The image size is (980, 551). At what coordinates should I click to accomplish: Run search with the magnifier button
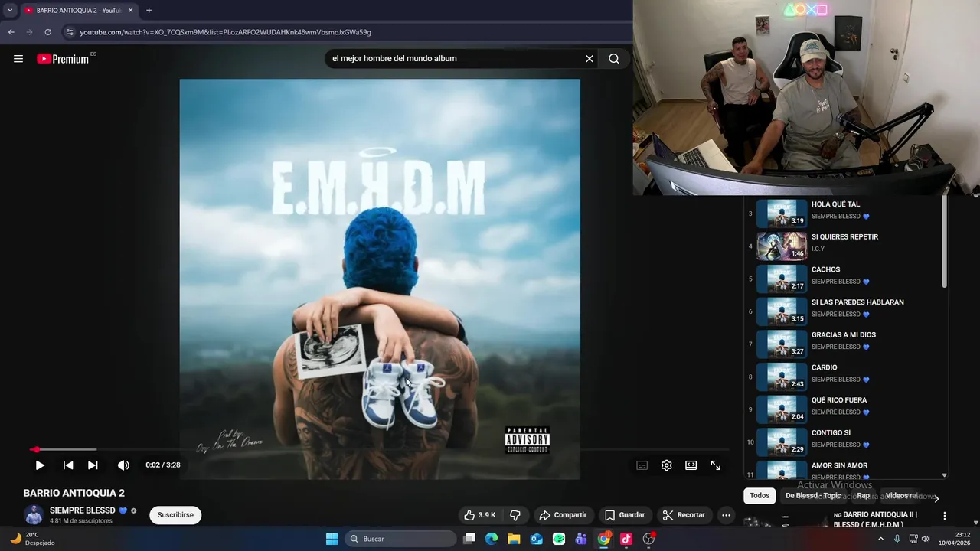click(614, 59)
